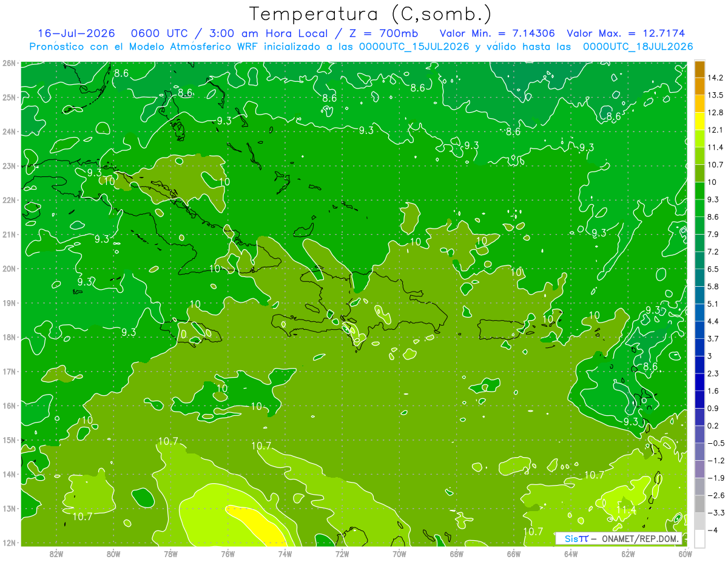
Task: Click the longitude axis label "78W"
Action: (x=170, y=553)
